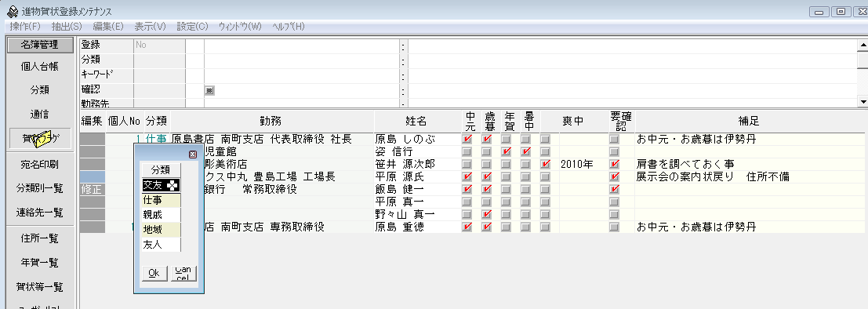
Task: Click the 修正 edit cell for 飯島 健一
Action: (92, 189)
